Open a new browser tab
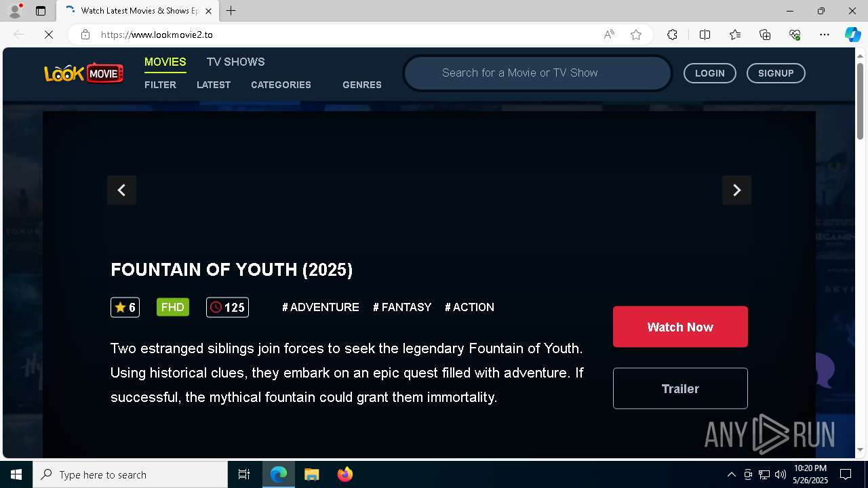Viewport: 868px width, 488px height. 231,11
